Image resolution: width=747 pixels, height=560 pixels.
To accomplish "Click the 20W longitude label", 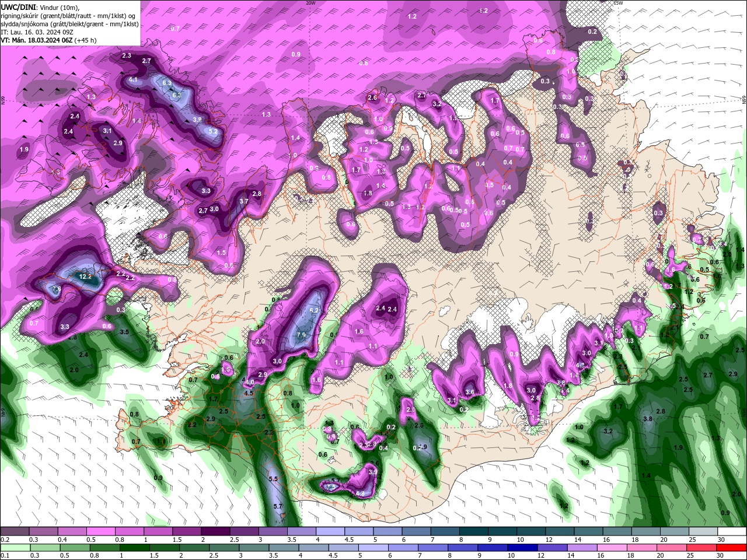I will 310,3.
